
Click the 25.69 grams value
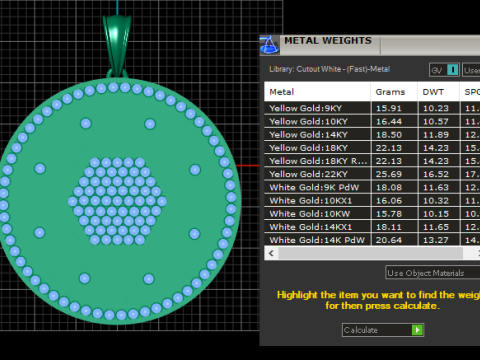(389, 174)
